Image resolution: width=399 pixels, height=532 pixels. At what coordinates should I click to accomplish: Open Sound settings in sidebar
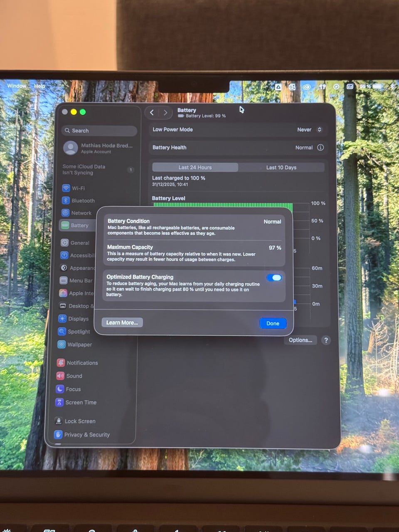click(x=70, y=376)
